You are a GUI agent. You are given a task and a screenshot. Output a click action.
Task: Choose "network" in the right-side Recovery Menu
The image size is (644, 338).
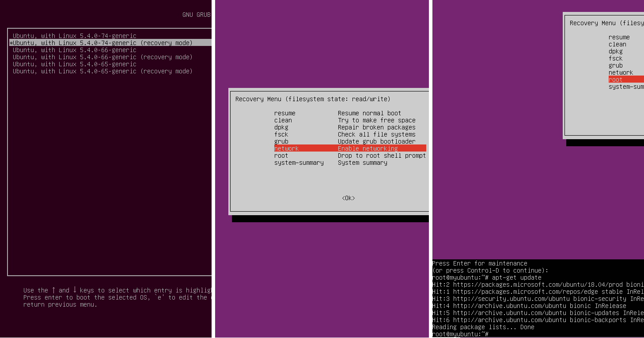point(621,72)
